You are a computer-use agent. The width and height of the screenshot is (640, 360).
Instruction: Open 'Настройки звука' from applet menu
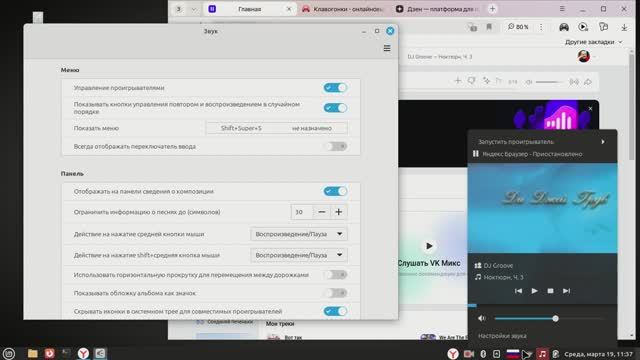tap(502, 336)
